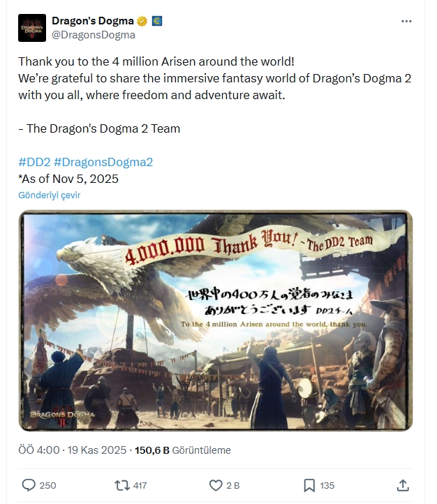Open the Dragon's Dogma account name
Image resolution: width=437 pixels, height=504 pixels.
[x=93, y=21]
